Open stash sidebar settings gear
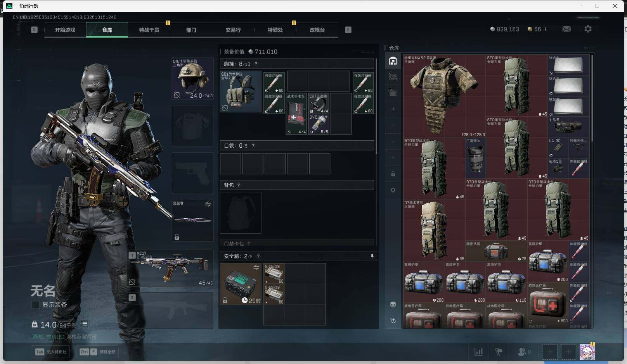Viewport: 627px width, 364px height. click(393, 190)
